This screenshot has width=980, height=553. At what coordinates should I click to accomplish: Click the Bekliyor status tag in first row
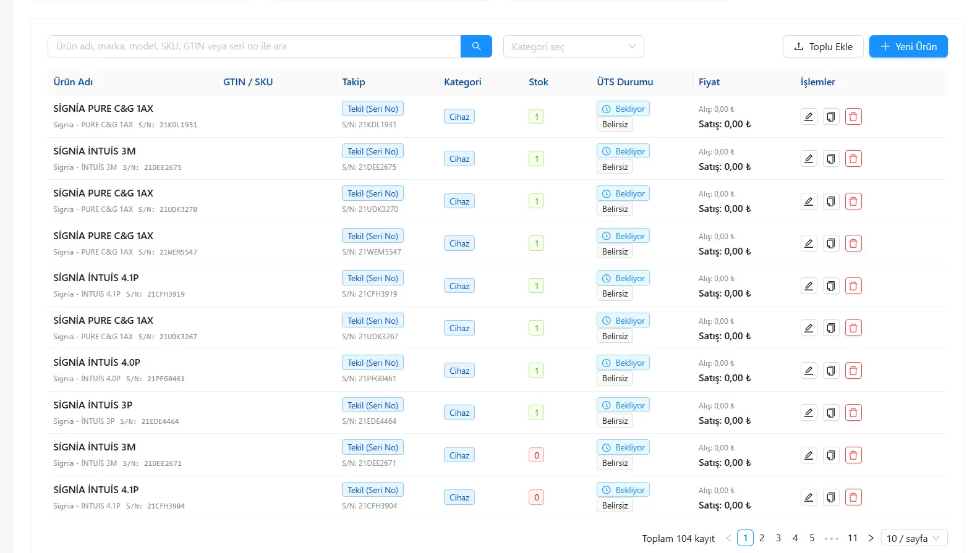[623, 109]
